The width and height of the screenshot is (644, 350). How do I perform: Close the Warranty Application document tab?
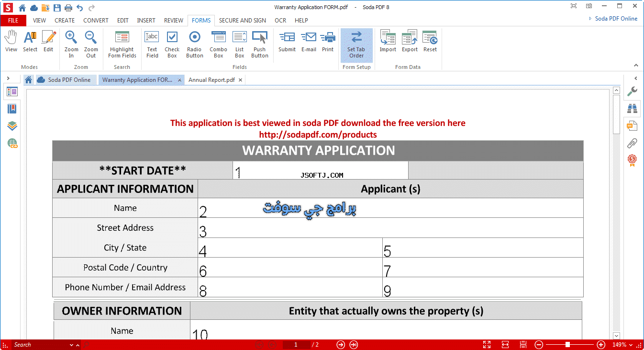(x=179, y=80)
